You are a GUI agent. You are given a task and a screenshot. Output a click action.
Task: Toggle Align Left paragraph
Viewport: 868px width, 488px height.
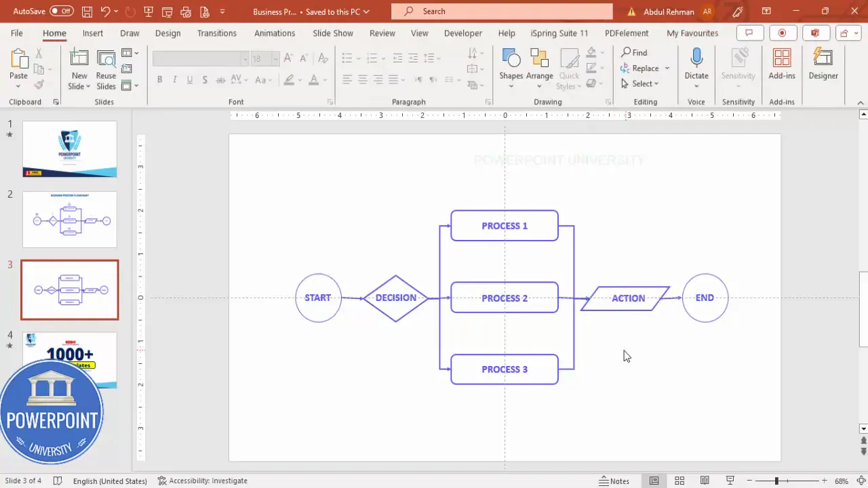click(347, 80)
